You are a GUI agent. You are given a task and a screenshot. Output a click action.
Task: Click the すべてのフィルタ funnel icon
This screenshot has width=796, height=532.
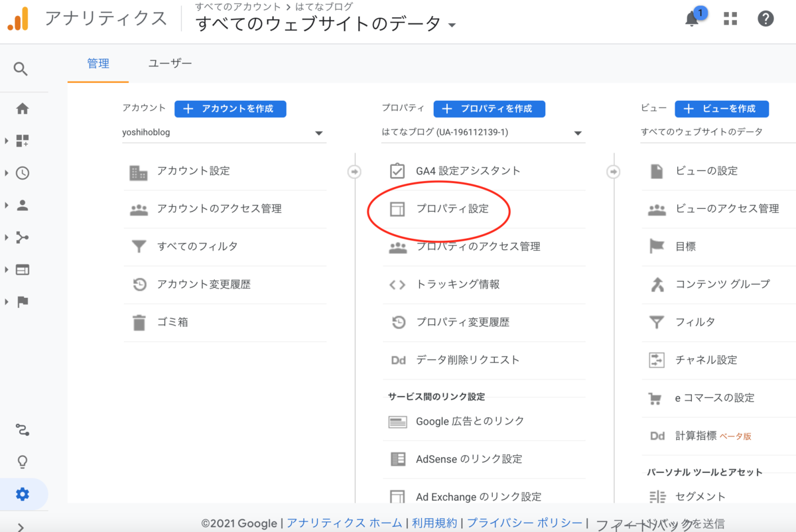click(139, 247)
